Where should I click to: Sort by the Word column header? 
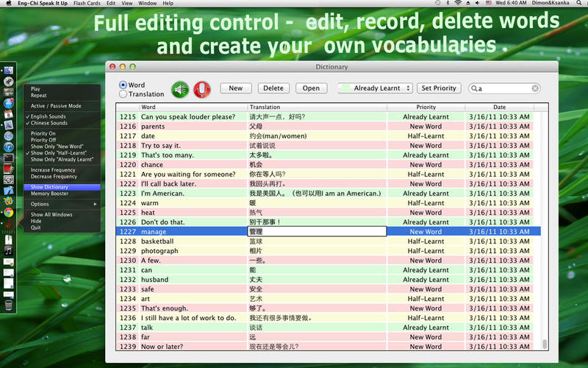pyautogui.click(x=193, y=107)
